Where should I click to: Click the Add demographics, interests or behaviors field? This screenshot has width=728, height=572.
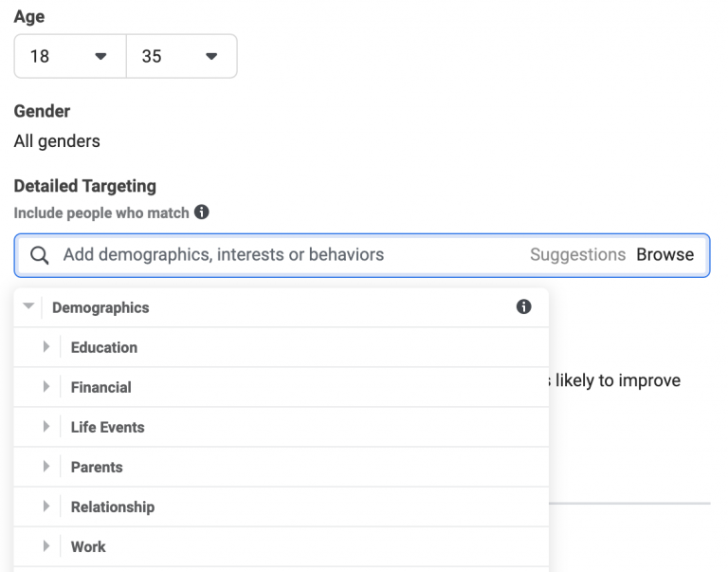click(x=284, y=255)
